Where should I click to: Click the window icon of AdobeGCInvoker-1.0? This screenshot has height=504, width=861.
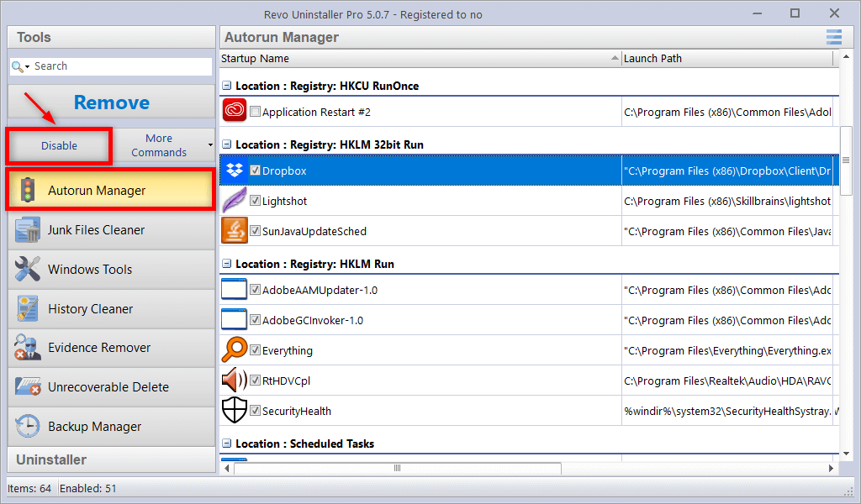tap(234, 319)
